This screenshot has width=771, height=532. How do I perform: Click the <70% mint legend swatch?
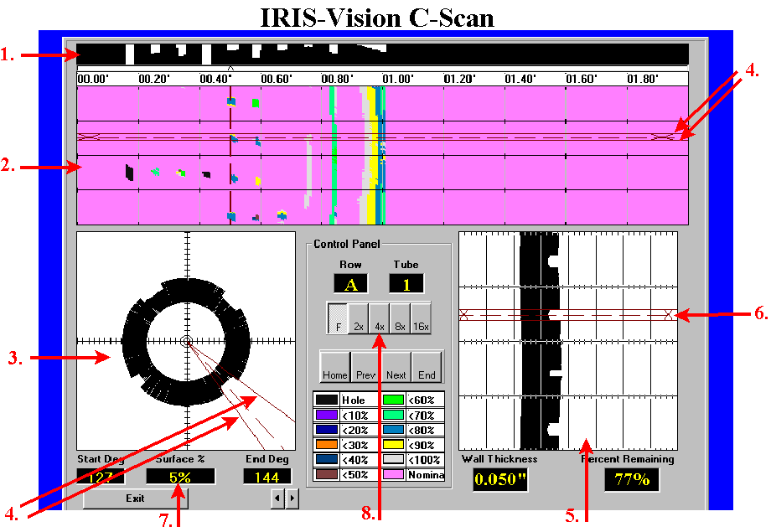click(x=393, y=415)
